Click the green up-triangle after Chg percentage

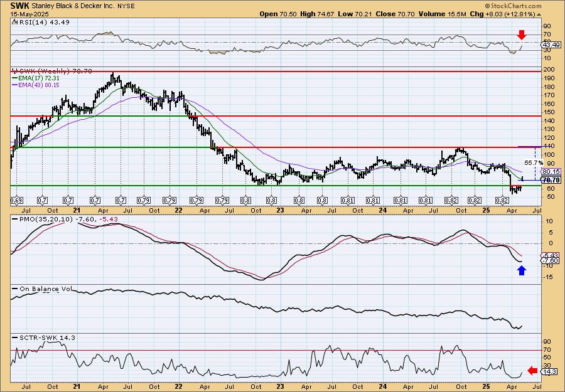point(539,14)
